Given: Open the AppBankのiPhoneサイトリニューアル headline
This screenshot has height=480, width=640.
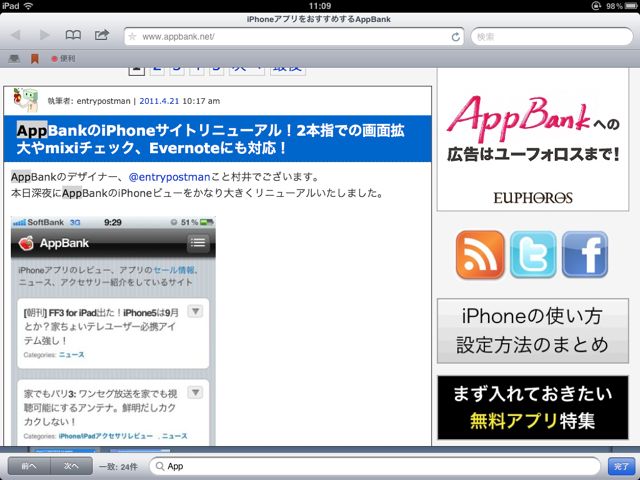Looking at the screenshot, I should (x=211, y=139).
